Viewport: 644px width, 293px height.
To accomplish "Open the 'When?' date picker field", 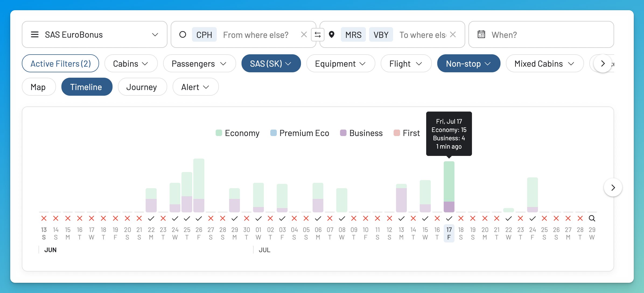I will point(541,35).
